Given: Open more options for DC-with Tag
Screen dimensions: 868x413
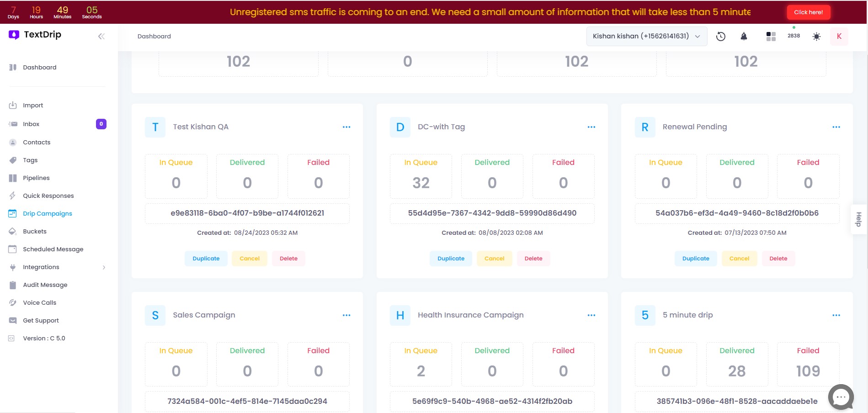Looking at the screenshot, I should pyautogui.click(x=591, y=127).
